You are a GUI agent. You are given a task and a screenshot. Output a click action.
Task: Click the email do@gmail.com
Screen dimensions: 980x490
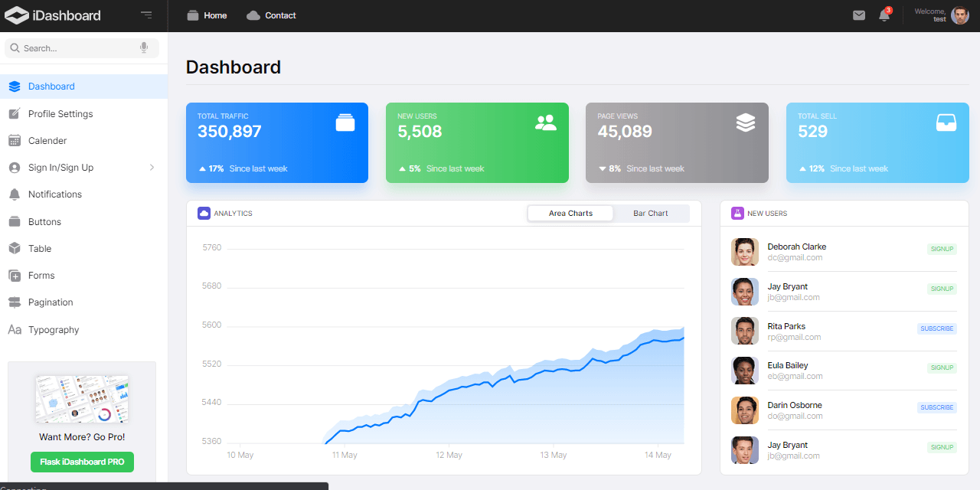point(795,416)
